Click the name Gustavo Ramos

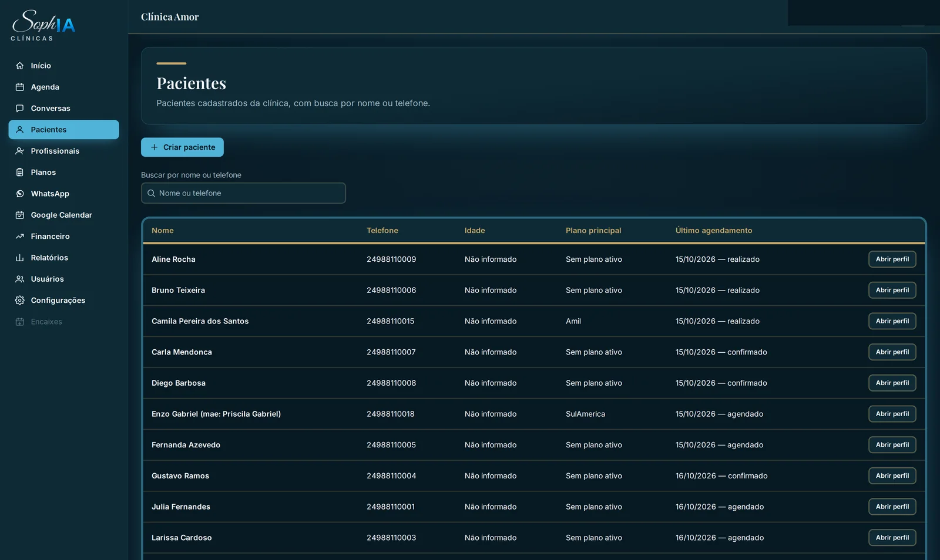tap(180, 476)
